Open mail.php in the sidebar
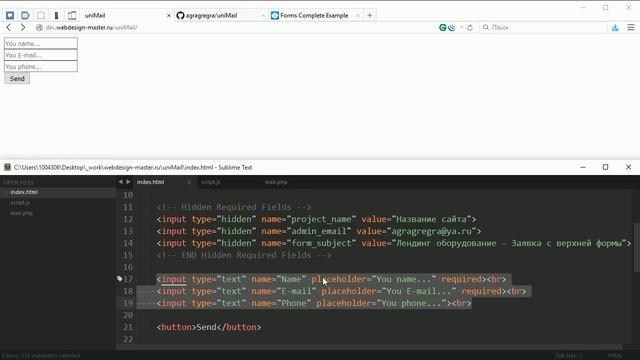This screenshot has height=360, width=640. click(x=22, y=213)
